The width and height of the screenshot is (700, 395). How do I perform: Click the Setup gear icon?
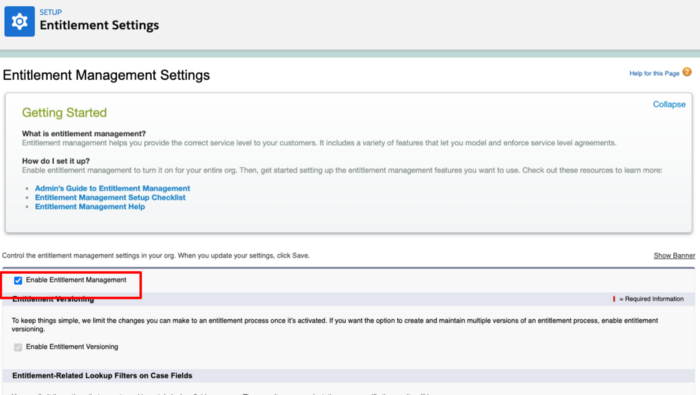point(20,21)
